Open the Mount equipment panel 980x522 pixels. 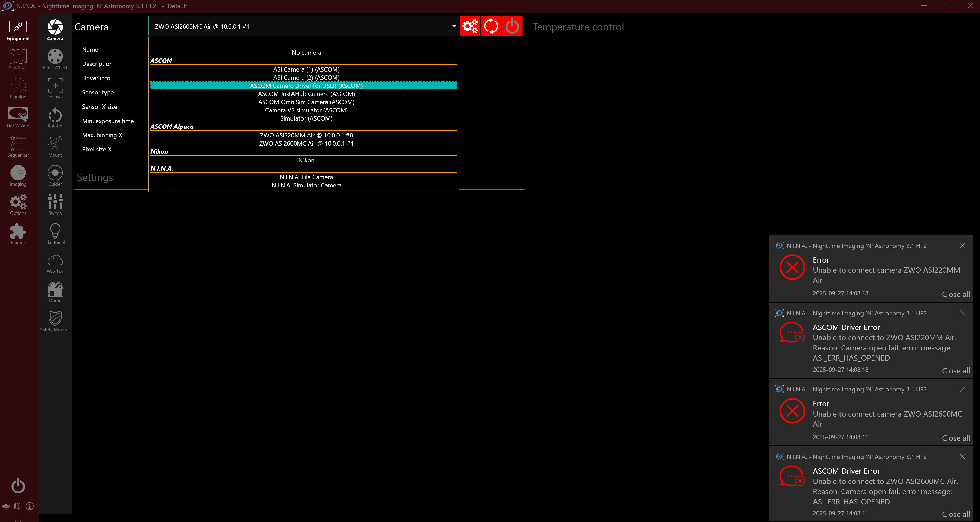(55, 146)
